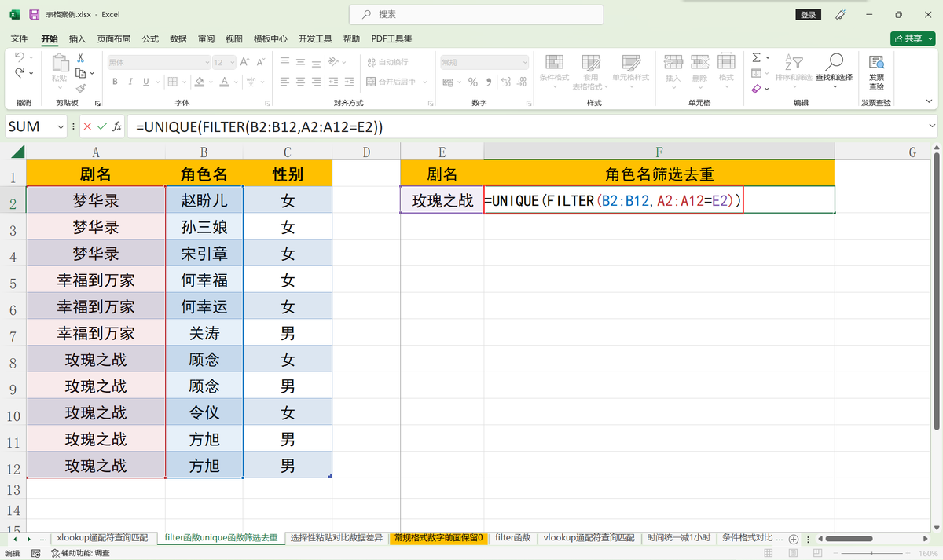Click the font color A swatch
This screenshot has height=560, width=943.
(x=225, y=82)
